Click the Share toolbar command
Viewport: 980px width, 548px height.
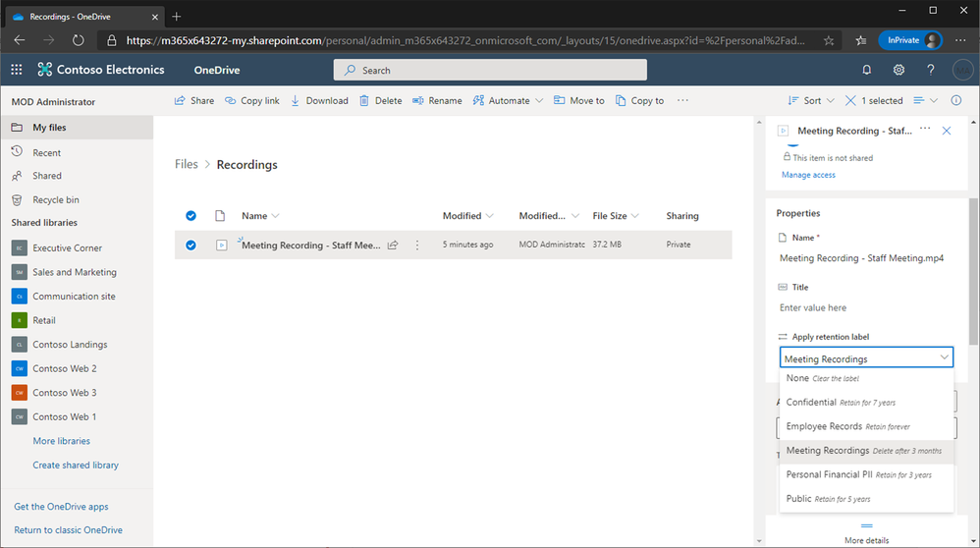(x=194, y=100)
